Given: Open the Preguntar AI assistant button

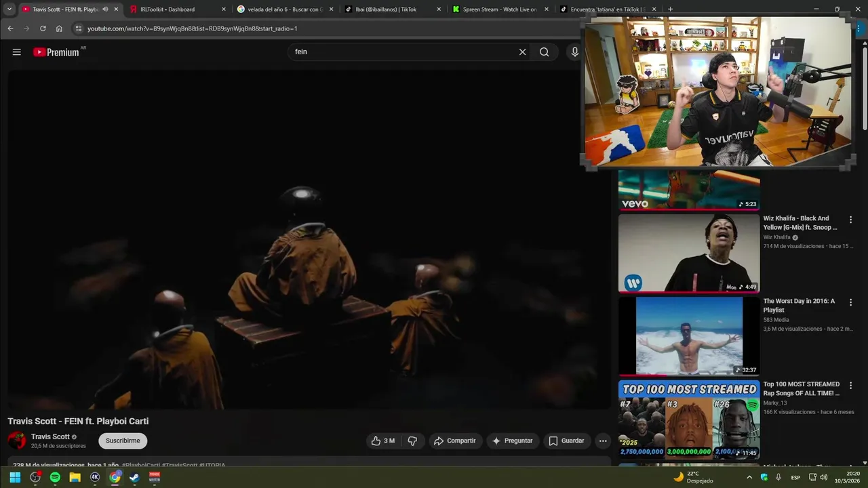Looking at the screenshot, I should pyautogui.click(x=513, y=441).
